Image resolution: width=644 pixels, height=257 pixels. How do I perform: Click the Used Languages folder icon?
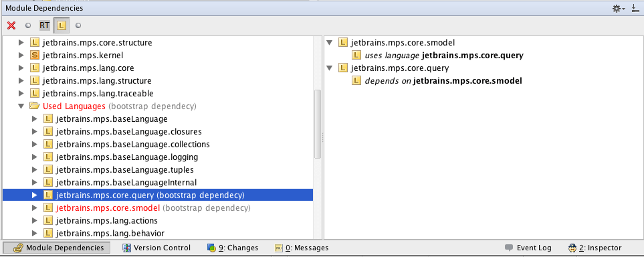35,106
